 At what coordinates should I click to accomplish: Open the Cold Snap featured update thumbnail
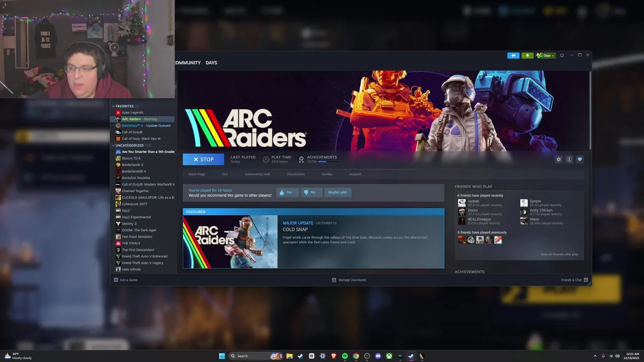click(230, 242)
